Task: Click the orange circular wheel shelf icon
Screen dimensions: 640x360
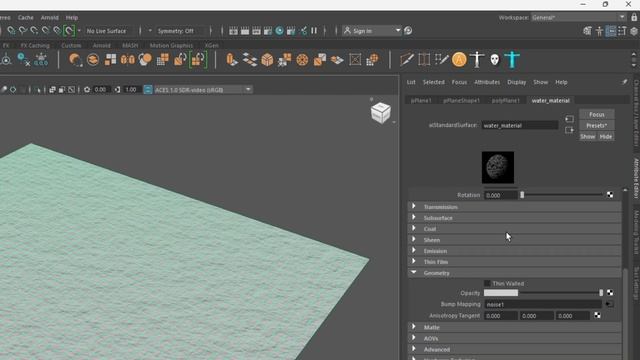Action: pyautogui.click(x=302, y=60)
